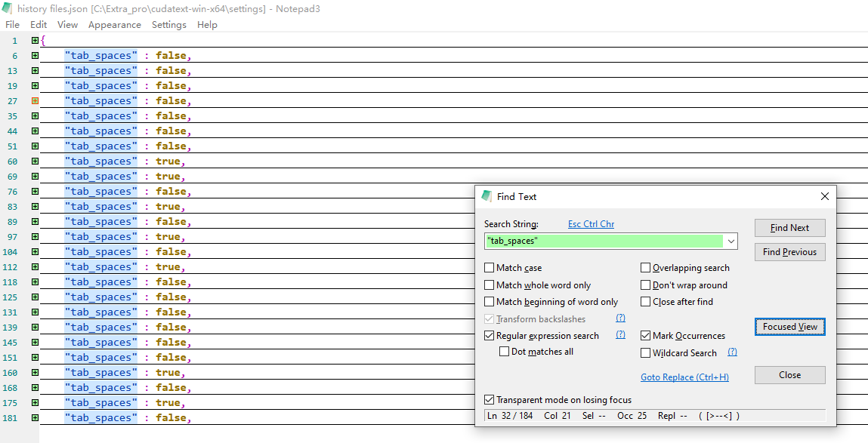Check the Dot matches all option
The height and width of the screenshot is (443, 868).
tap(505, 352)
